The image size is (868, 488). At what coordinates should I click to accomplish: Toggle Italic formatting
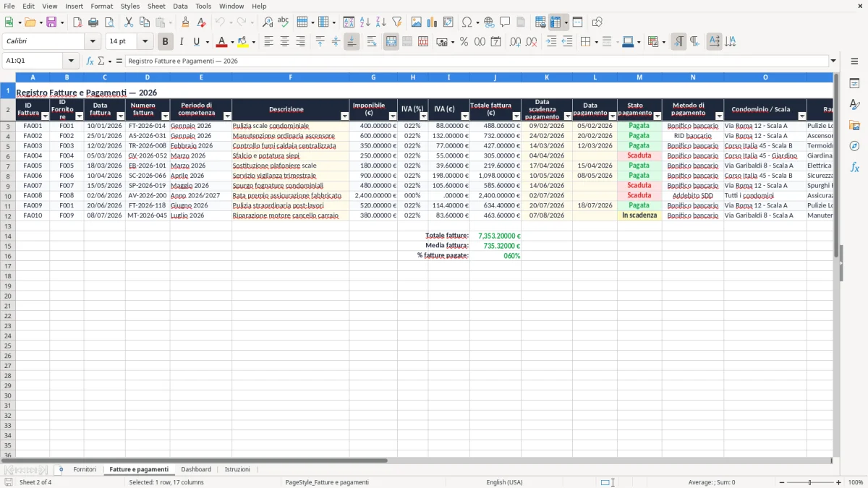[x=182, y=42]
